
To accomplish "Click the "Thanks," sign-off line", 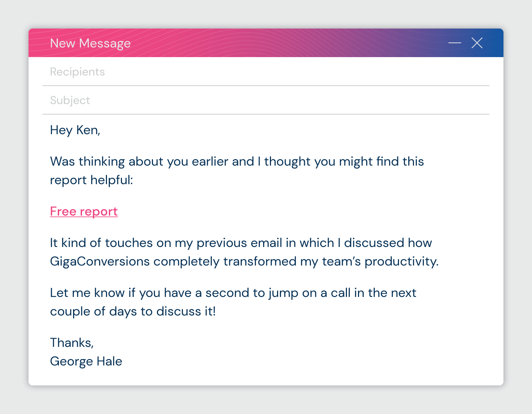I will (72, 343).
